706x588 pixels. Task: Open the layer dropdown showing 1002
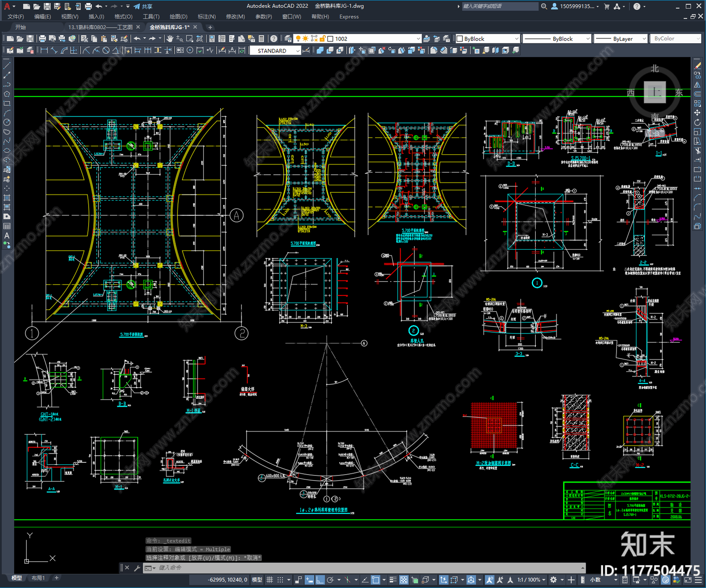coord(357,39)
